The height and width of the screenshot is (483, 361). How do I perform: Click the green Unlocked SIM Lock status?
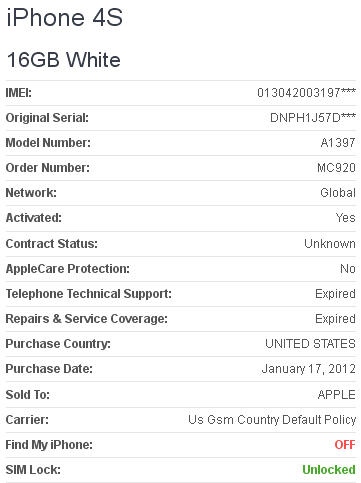329,470
